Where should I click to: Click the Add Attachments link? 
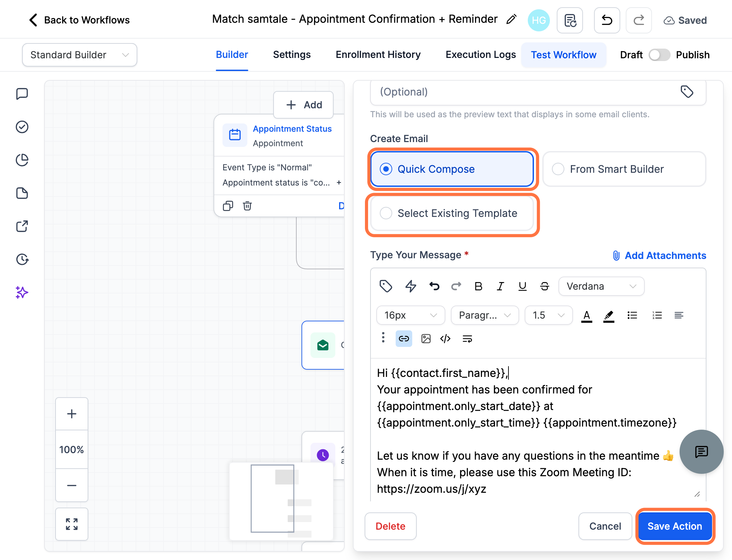(659, 256)
